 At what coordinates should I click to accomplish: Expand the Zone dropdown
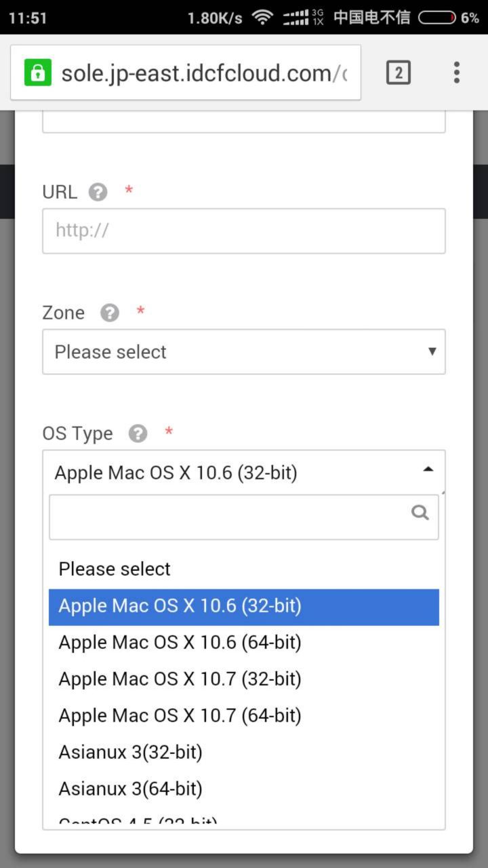[x=243, y=351]
